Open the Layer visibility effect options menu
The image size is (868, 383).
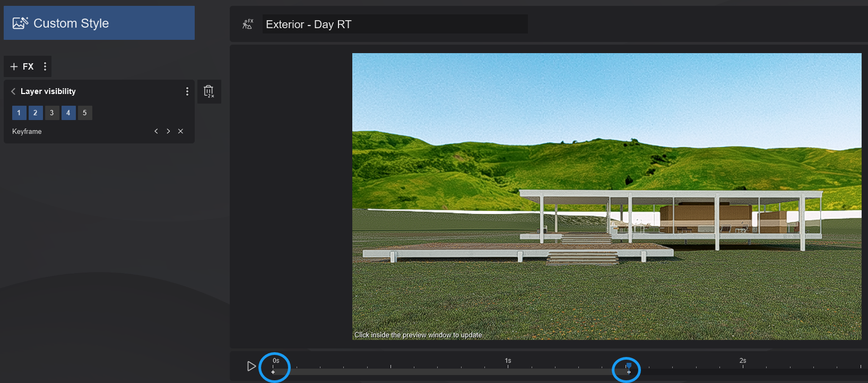(x=187, y=91)
